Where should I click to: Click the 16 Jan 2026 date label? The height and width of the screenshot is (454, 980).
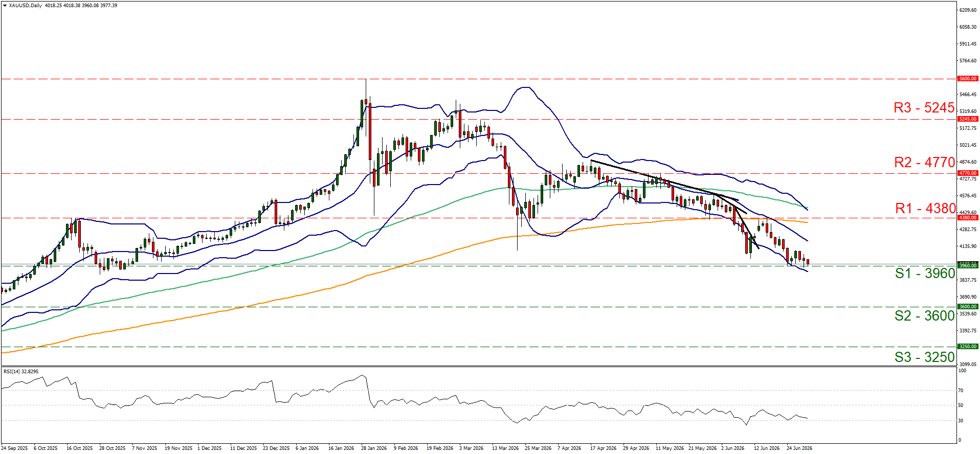(341, 448)
